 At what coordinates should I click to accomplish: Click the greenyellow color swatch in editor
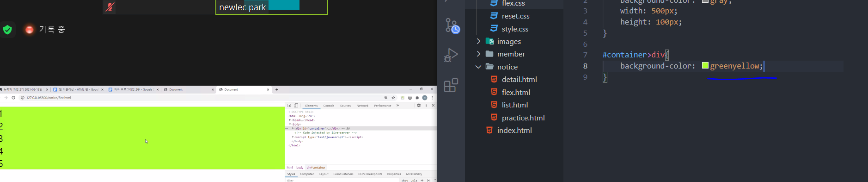[x=705, y=65]
